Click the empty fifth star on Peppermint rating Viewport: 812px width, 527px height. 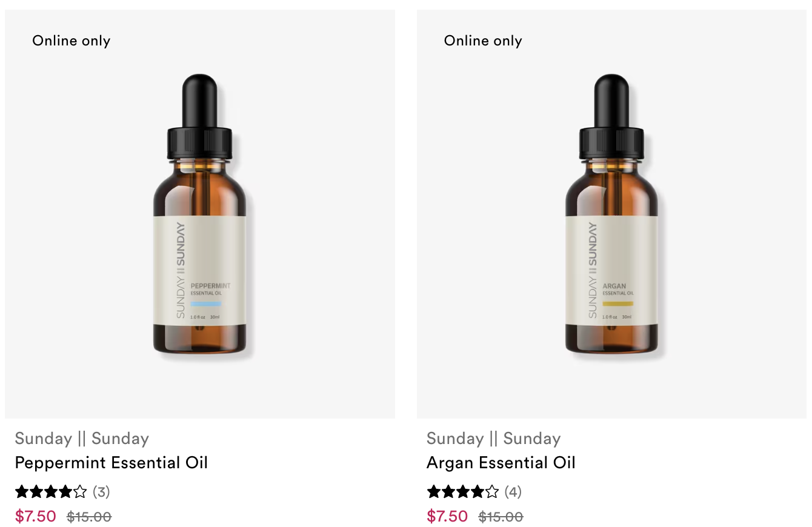pos(81,491)
